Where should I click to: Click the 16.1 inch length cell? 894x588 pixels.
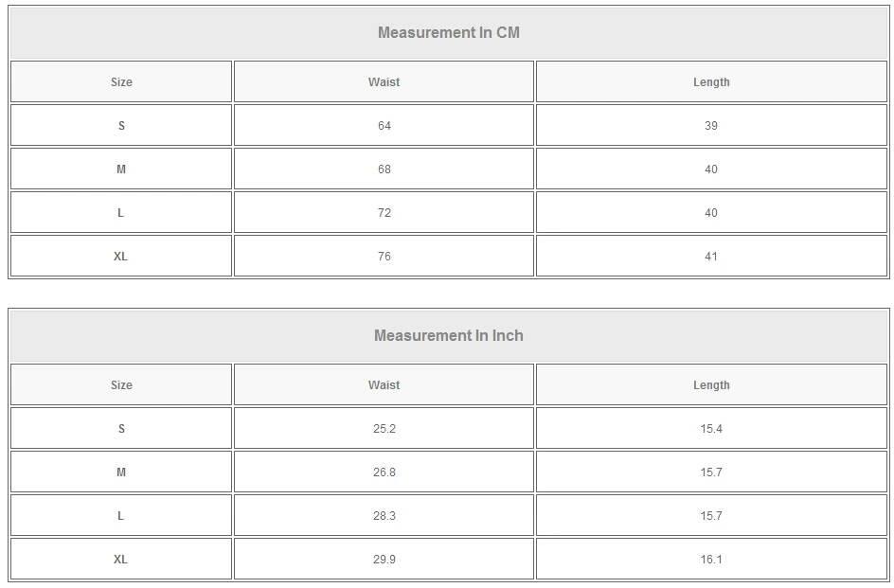[711, 560]
